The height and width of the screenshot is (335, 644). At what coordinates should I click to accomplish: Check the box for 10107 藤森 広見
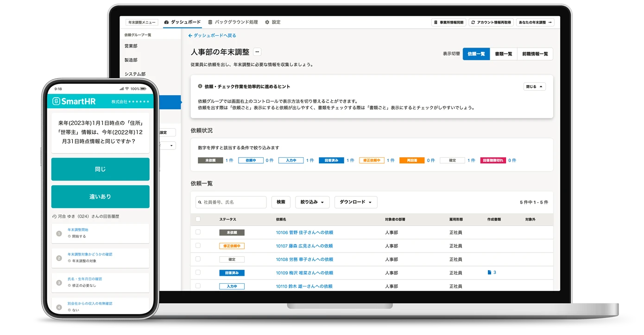pos(198,246)
